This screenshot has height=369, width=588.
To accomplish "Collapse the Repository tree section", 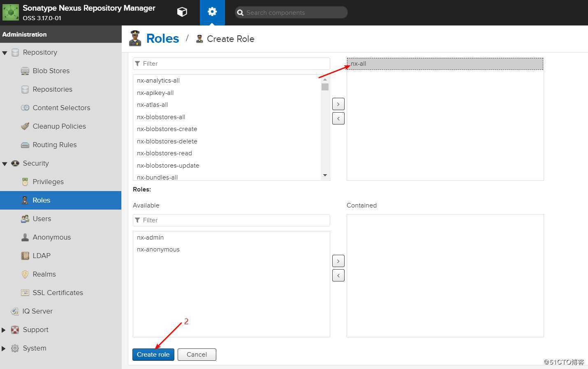I will (x=5, y=53).
